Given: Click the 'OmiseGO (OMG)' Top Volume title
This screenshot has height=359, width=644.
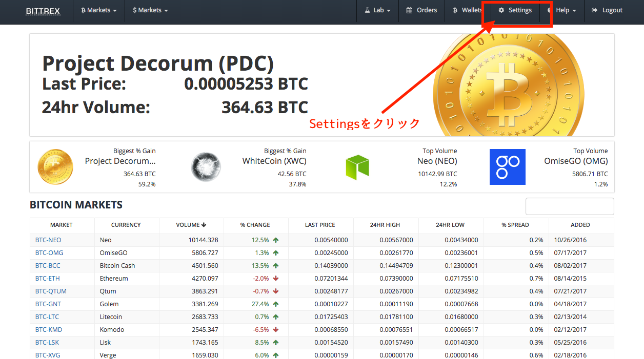Looking at the screenshot, I should (x=576, y=161).
